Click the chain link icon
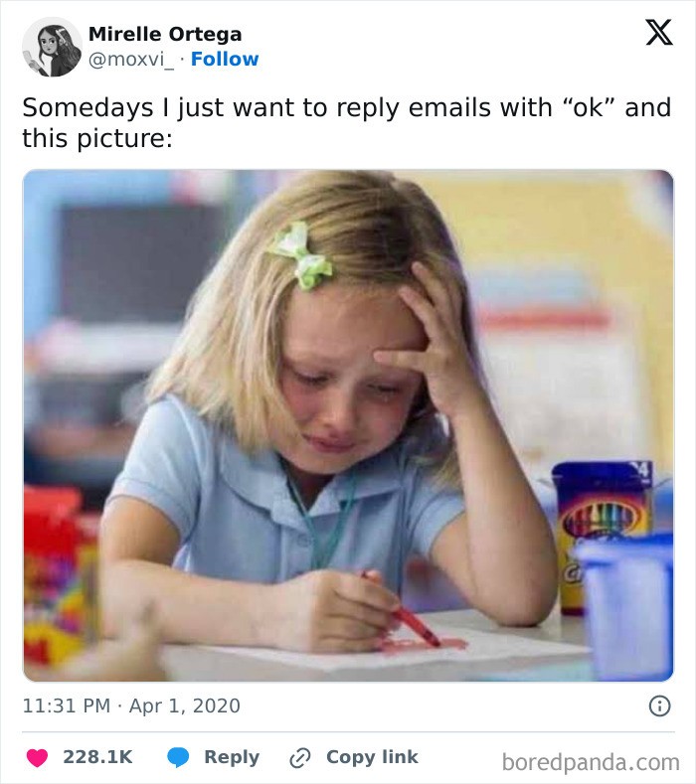Image resolution: width=696 pixels, height=784 pixels. click(x=299, y=757)
